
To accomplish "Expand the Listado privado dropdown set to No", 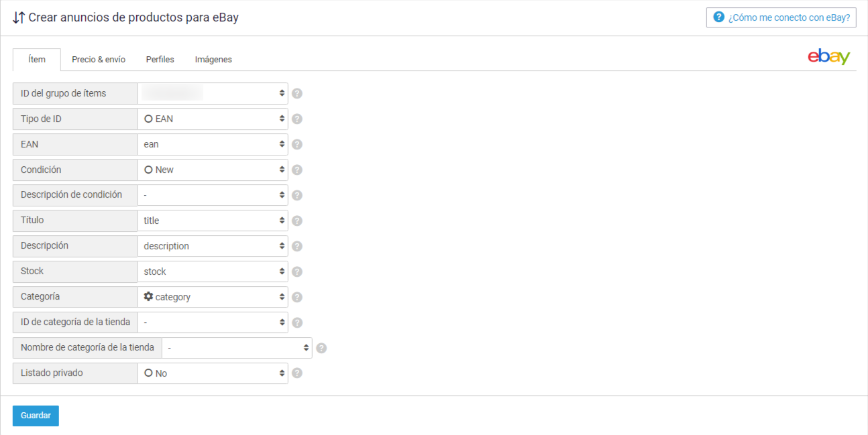I will (x=213, y=373).
